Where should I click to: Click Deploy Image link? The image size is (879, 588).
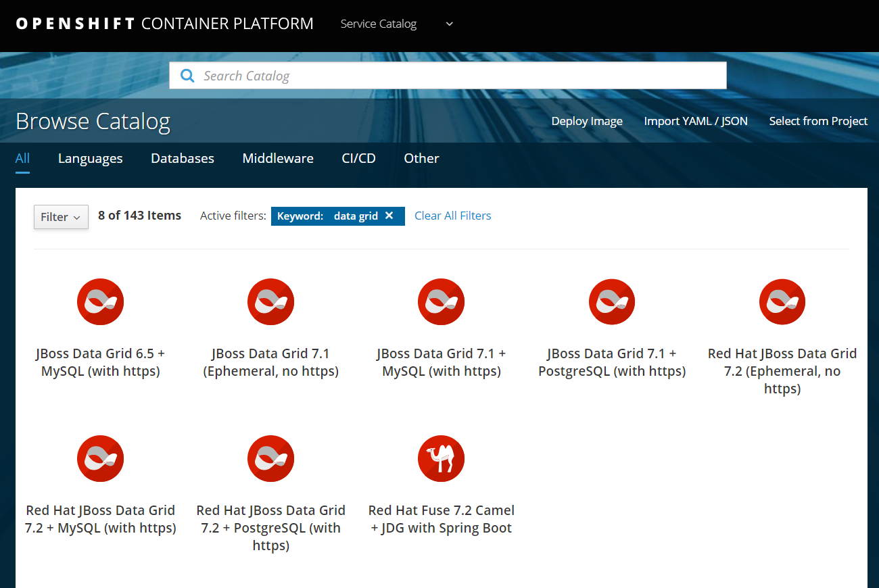(x=587, y=121)
